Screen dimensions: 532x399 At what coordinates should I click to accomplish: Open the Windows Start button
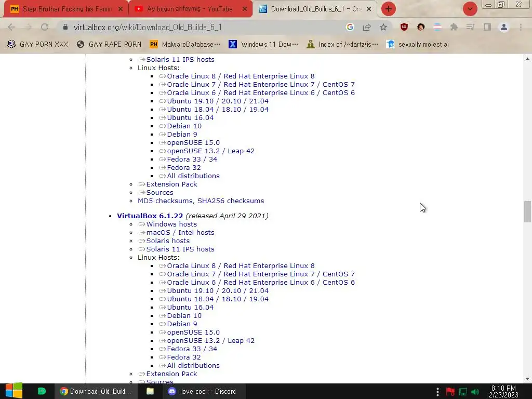click(x=14, y=391)
